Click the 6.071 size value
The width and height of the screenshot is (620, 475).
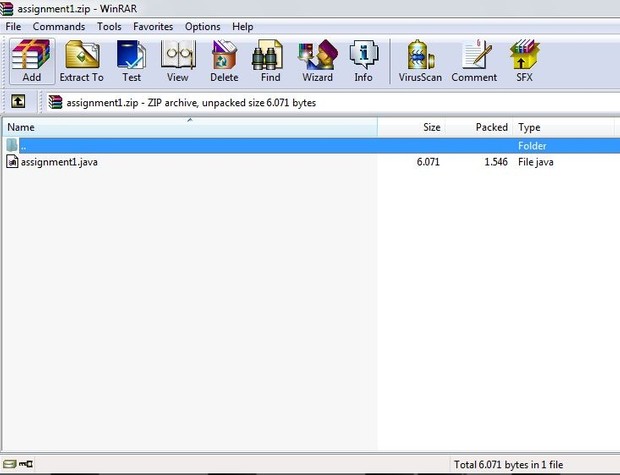tap(428, 162)
